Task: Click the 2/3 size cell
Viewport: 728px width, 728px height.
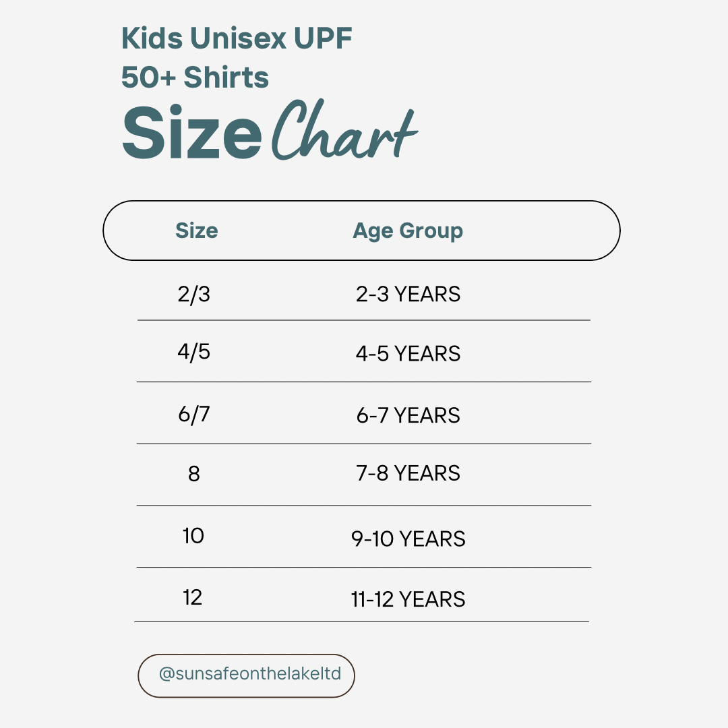Action: [x=194, y=294]
